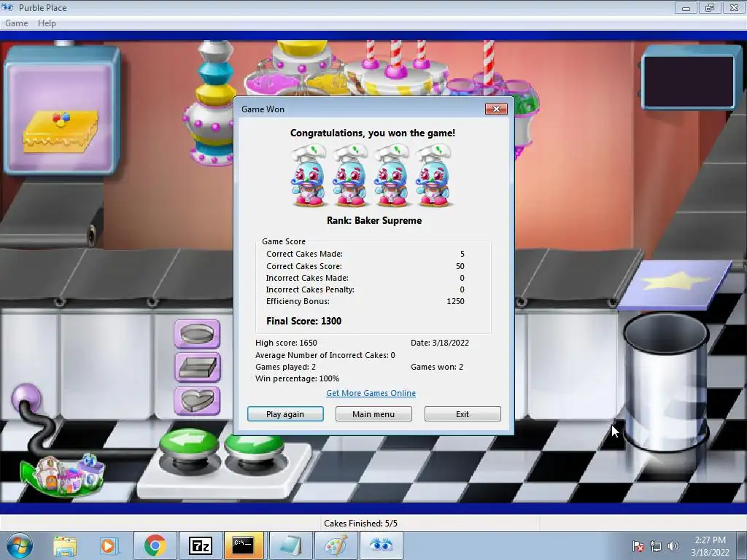Open Paint from the taskbar
The height and width of the screenshot is (560, 747).
click(336, 545)
